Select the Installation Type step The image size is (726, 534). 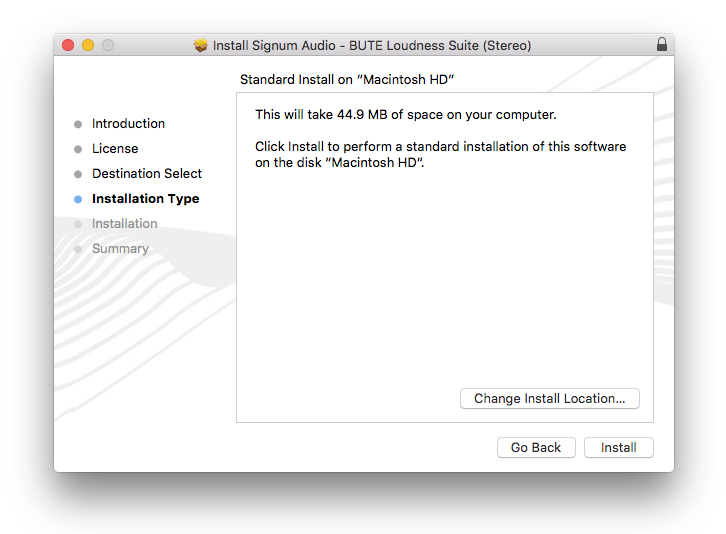point(145,199)
